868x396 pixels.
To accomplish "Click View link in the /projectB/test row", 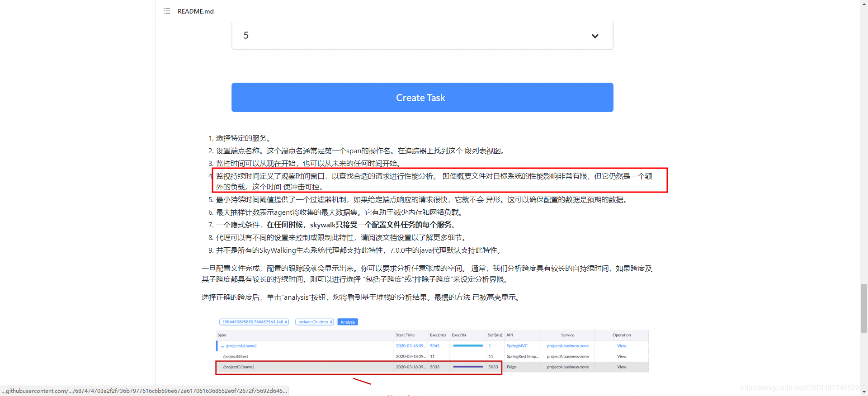I will pos(622,356).
